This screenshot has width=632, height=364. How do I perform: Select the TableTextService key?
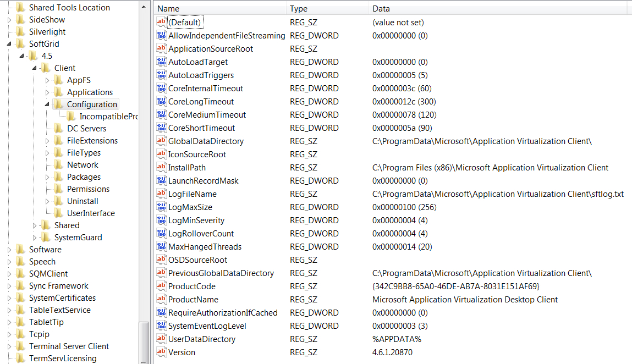click(59, 310)
